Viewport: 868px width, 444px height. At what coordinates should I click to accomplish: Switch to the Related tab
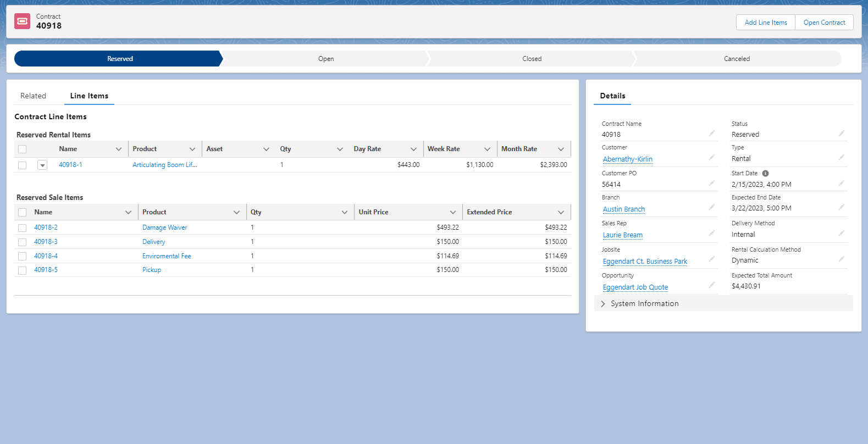(x=34, y=96)
